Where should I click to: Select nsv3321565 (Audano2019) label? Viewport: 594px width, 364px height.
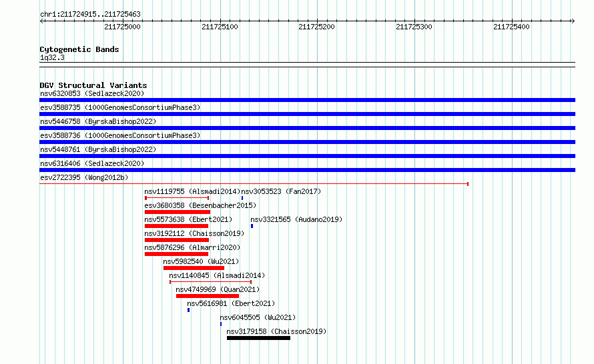pos(296,219)
